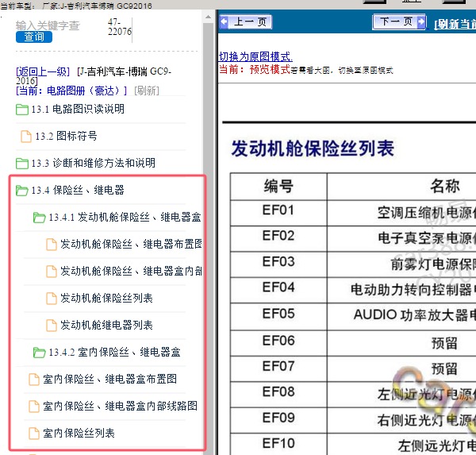Click document icon of 发动机舱保险丝、继电器盒内部 item
The image size is (476, 455).
[52, 272]
